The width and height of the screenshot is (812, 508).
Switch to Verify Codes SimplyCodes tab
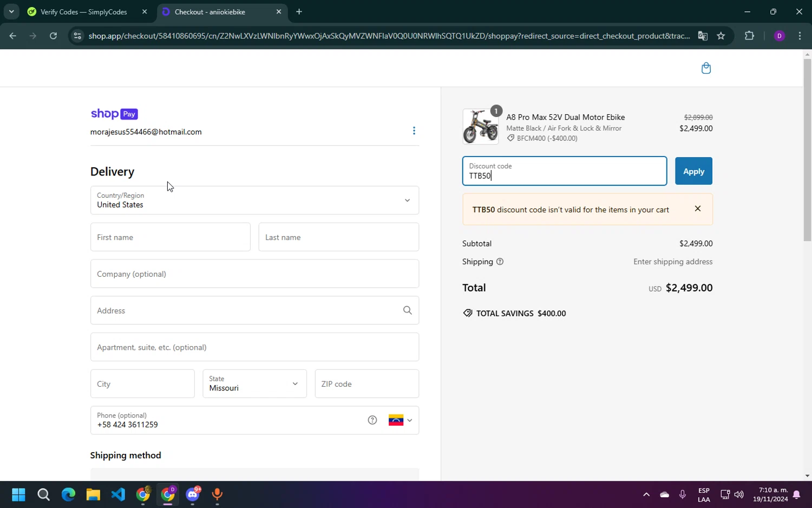click(84, 12)
